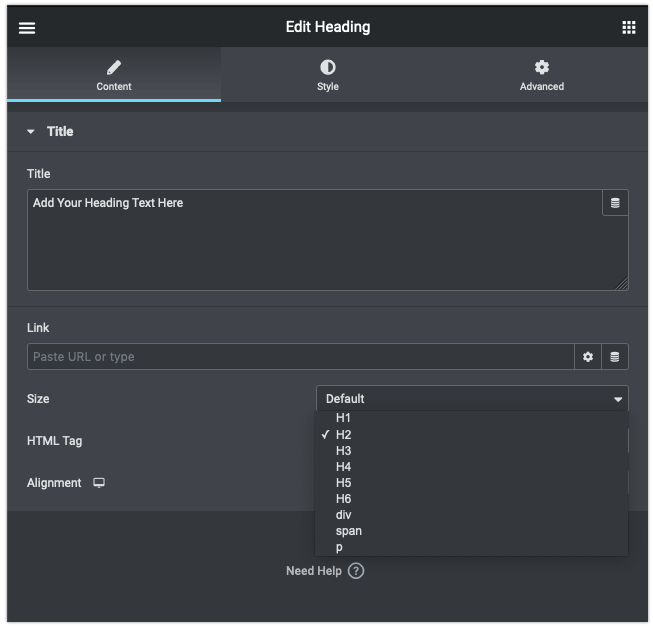
Task: Click the responsive device icon next to Alignment
Action: click(x=99, y=483)
